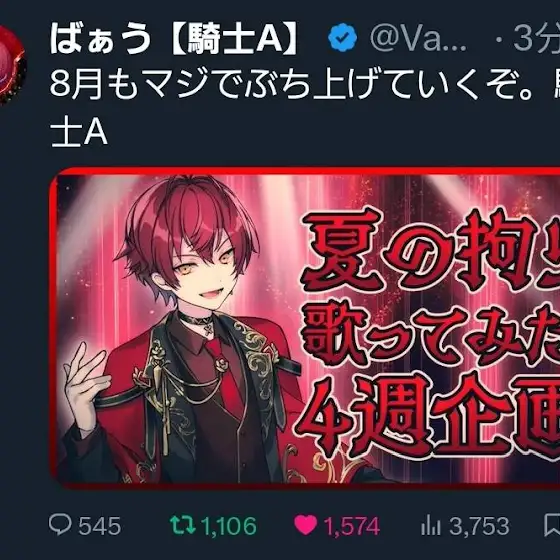Viewport: 560px width, 560px height.
Task: Open profile via name ばぁう【騎士A】
Action: (x=174, y=38)
